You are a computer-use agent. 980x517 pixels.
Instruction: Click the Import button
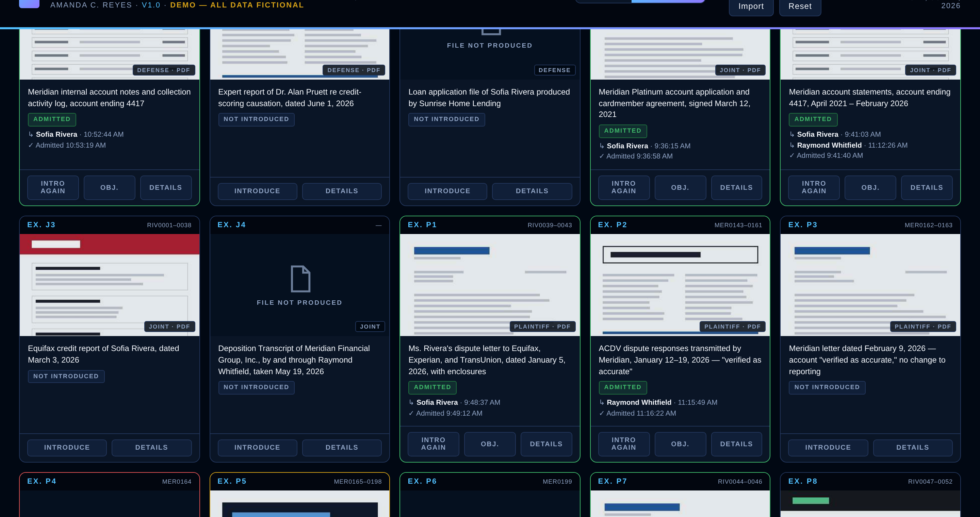pyautogui.click(x=751, y=6)
